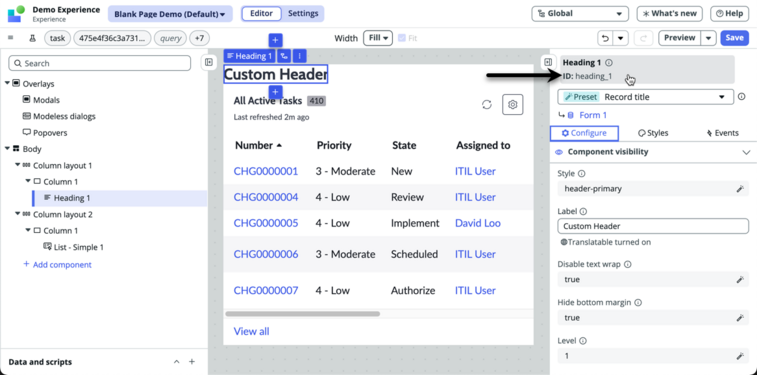Add component below Custom Header with plus
The width and height of the screenshot is (757, 375).
coord(275,92)
